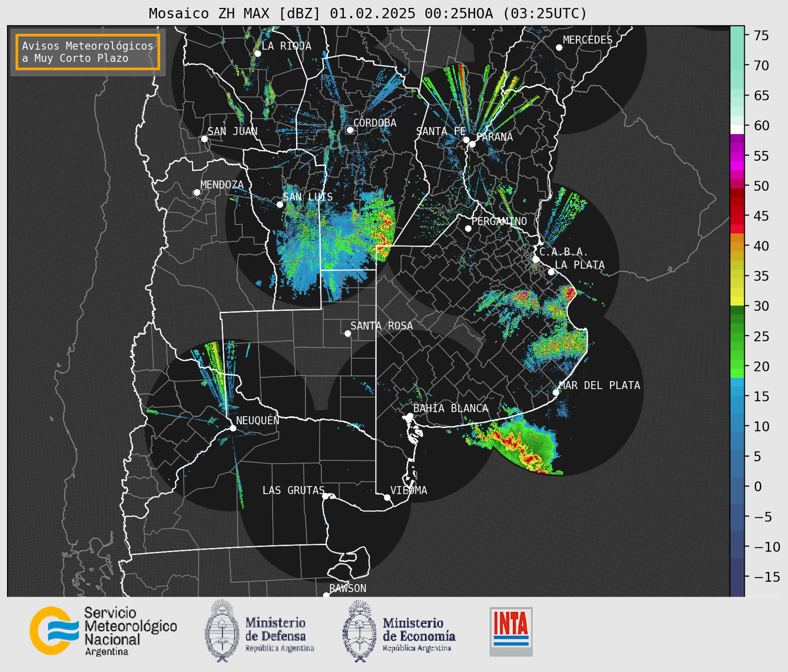
Task: Click the Servicio Meteorológico Nacional circular logo
Action: (x=55, y=631)
